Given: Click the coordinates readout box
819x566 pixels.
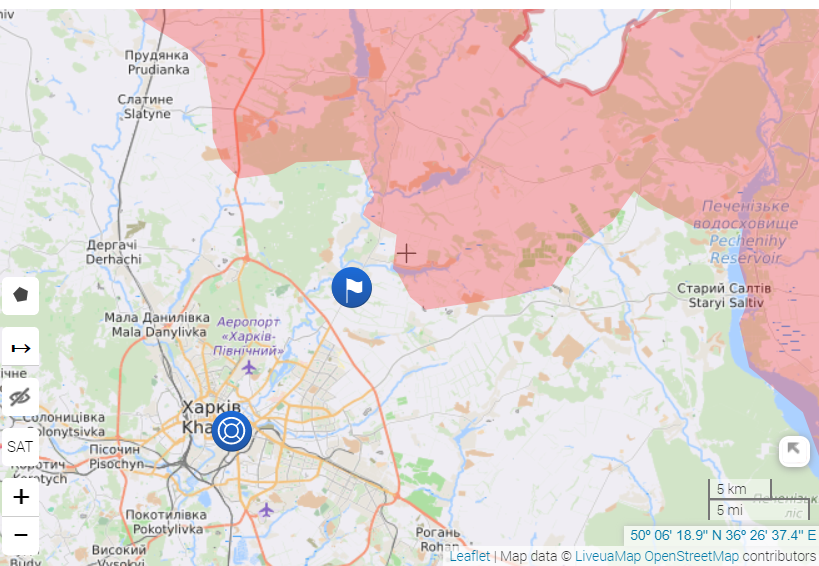Looking at the screenshot, I should click(722, 535).
